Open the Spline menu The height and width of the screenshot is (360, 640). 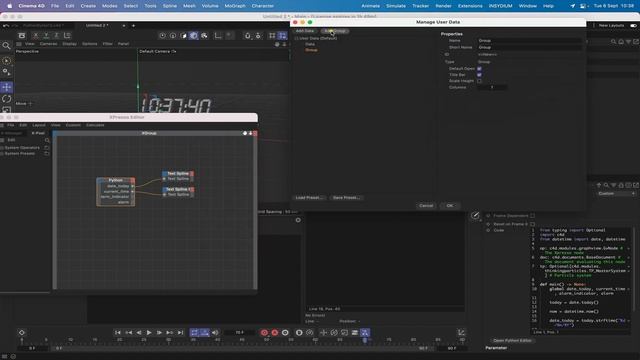[170, 6]
